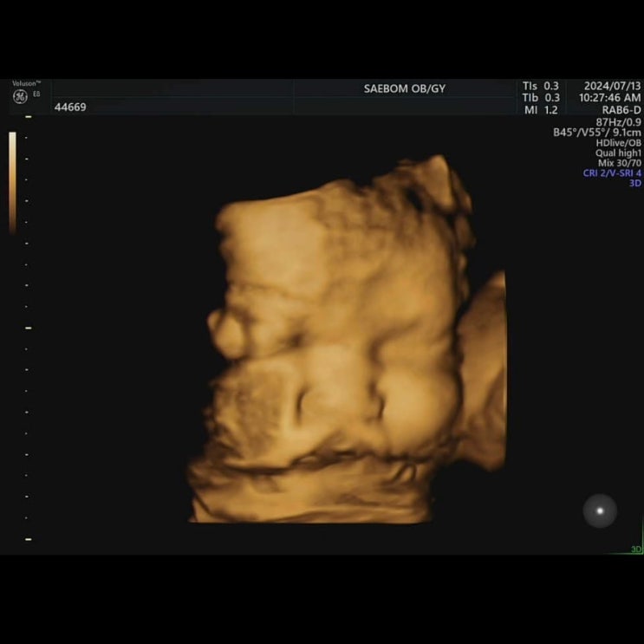Click the patient ID 44669
644x644 pixels.
click(70, 107)
